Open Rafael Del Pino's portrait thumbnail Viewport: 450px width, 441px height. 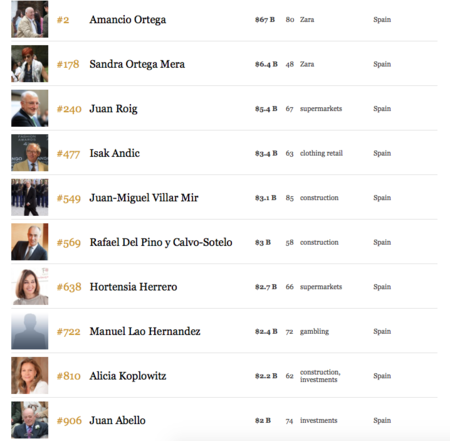(x=30, y=242)
